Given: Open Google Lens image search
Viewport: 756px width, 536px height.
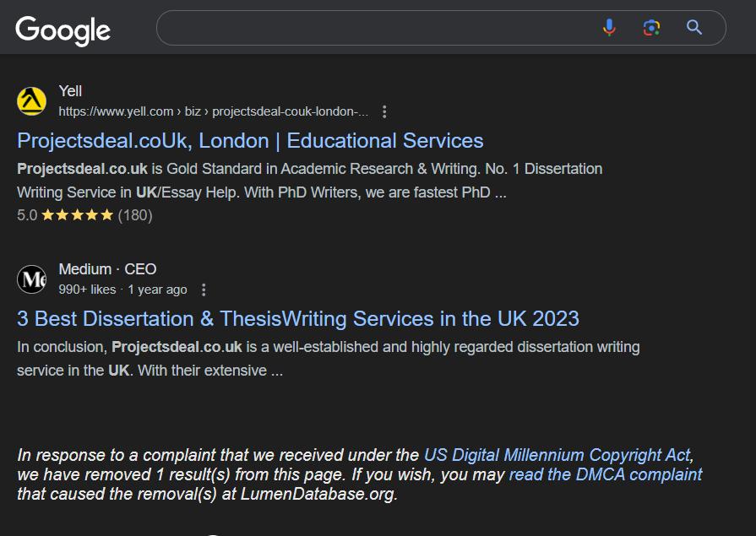Looking at the screenshot, I should [652, 28].
